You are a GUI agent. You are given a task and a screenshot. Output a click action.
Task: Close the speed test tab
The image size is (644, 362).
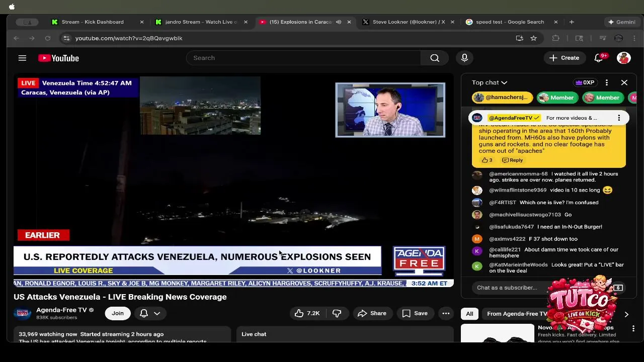pos(555,22)
